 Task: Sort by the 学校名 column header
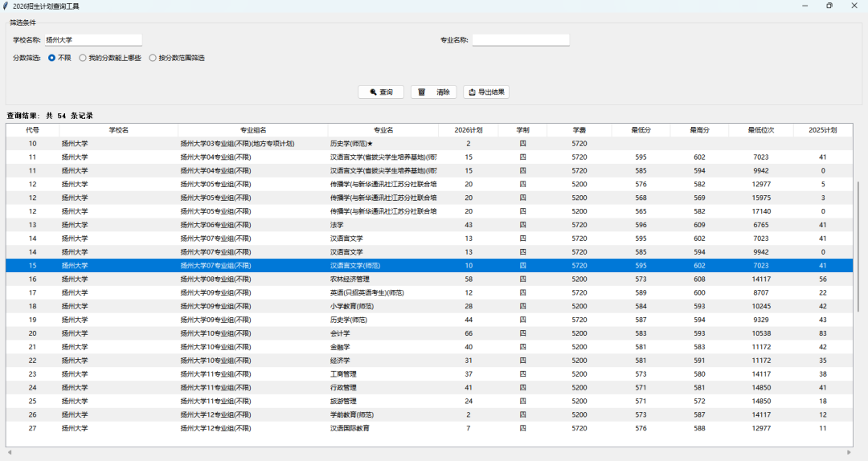pos(118,130)
